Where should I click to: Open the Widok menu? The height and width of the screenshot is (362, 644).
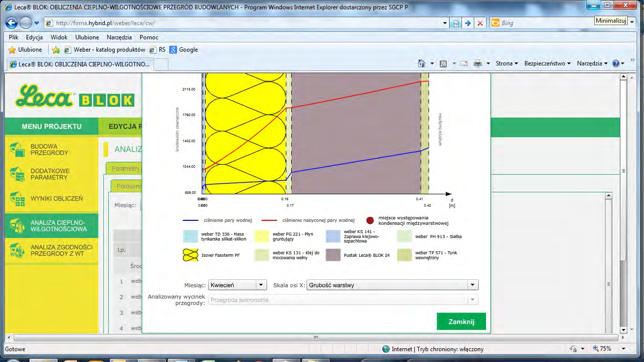(59, 37)
